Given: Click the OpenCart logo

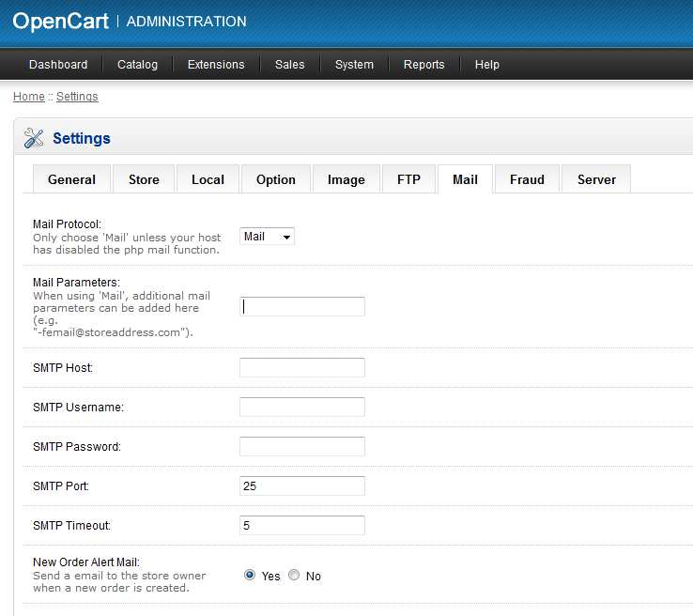Looking at the screenshot, I should pos(60,22).
